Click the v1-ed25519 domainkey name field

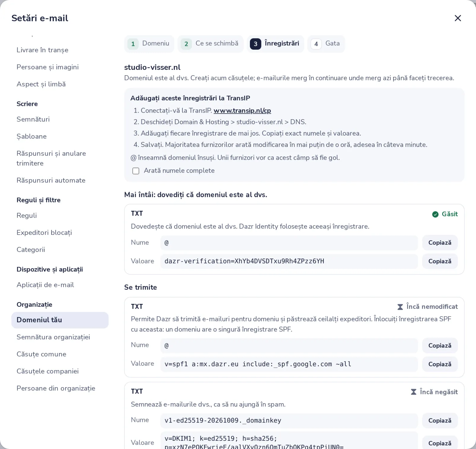(289, 420)
